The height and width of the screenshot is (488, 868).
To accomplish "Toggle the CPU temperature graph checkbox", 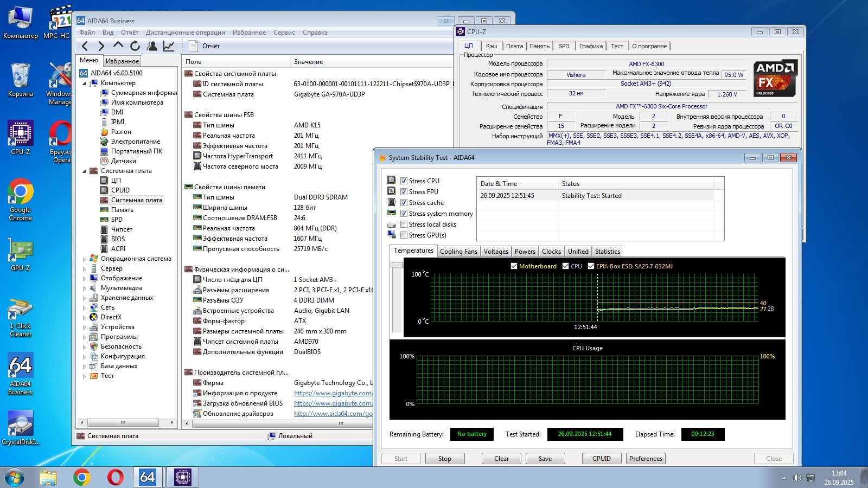I will 565,266.
